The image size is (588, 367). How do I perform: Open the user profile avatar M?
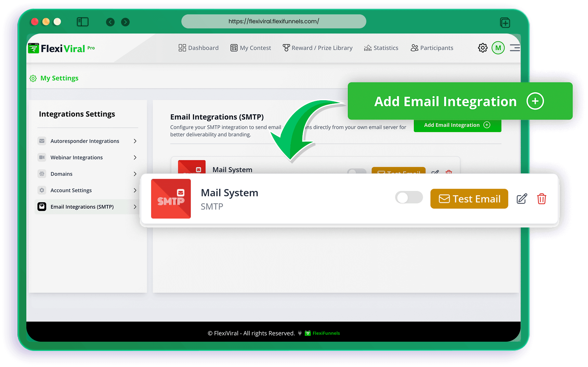click(x=498, y=48)
